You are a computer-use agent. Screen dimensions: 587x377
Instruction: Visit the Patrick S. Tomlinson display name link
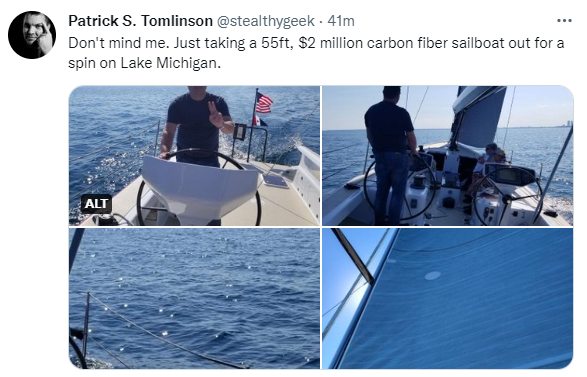(140, 21)
